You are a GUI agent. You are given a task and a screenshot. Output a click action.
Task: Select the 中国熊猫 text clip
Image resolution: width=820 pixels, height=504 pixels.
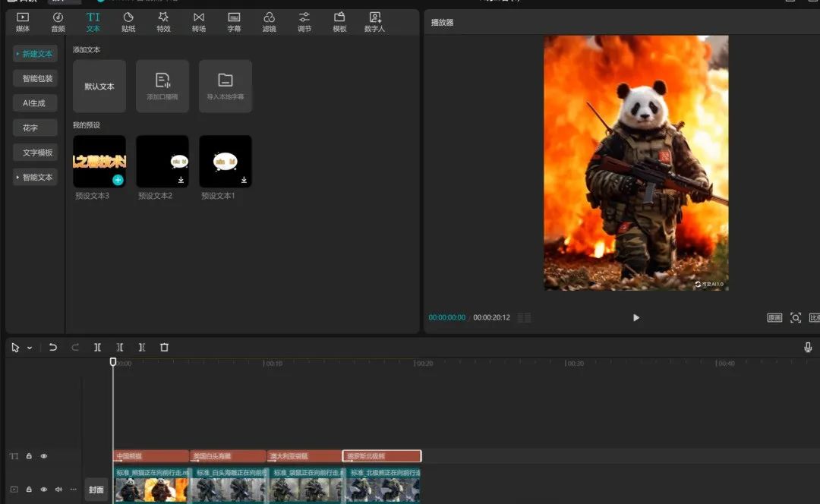pos(151,456)
